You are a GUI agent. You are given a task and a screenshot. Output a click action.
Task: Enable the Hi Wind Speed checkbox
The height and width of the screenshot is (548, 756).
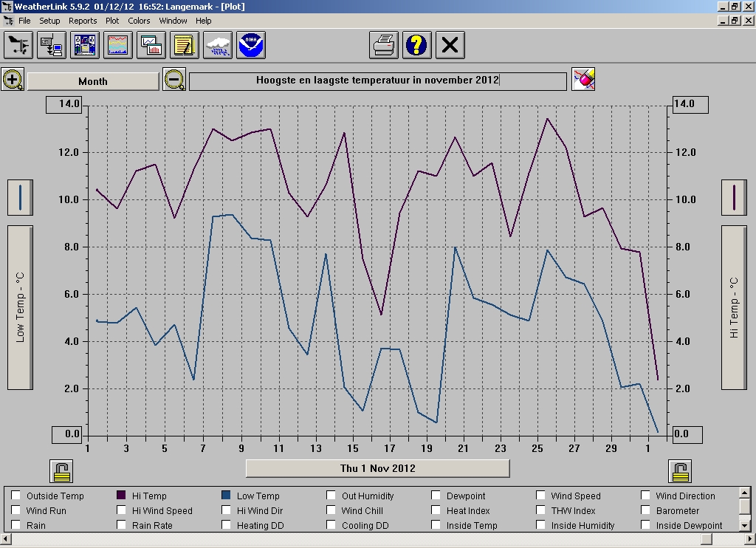121,510
